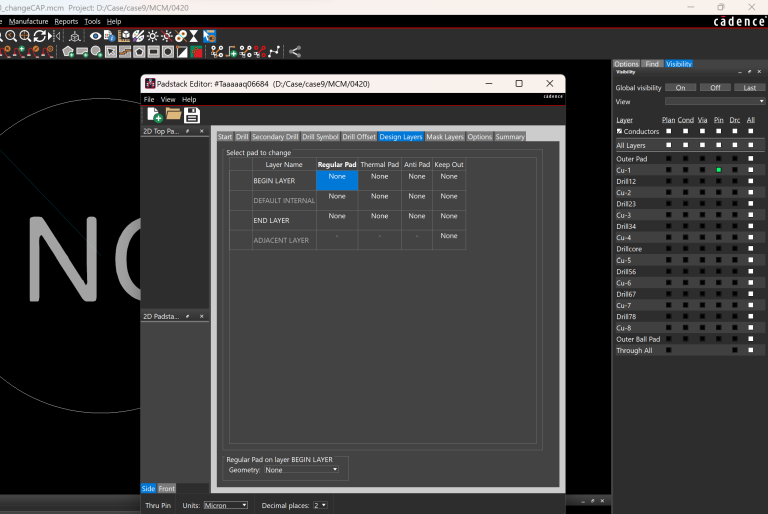
Task: Open the Geometry dropdown for Regular Pad
Action: 302,469
